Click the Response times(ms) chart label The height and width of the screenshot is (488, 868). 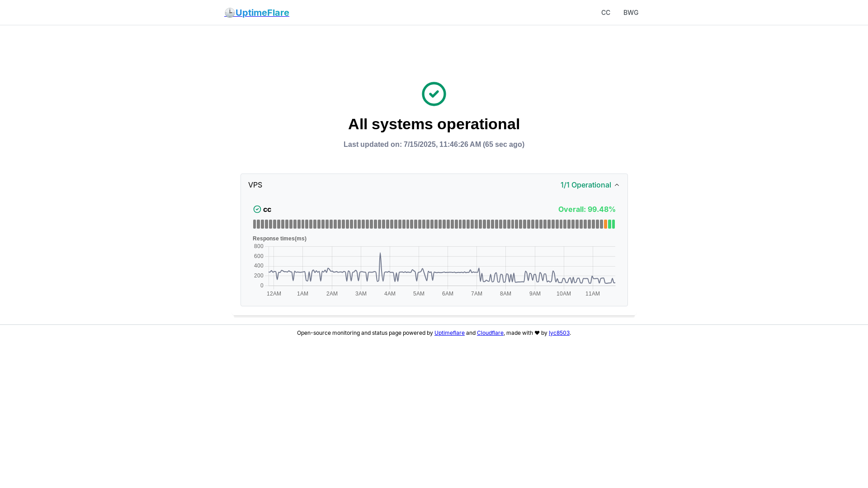[279, 239]
